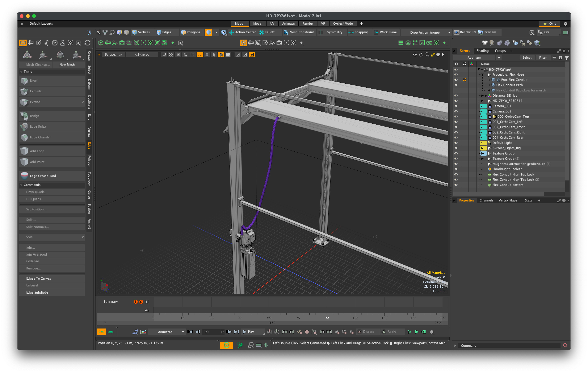Viewport: 588px width, 373px height.
Task: Choose the Edge Chamfer tool
Action: point(52,137)
